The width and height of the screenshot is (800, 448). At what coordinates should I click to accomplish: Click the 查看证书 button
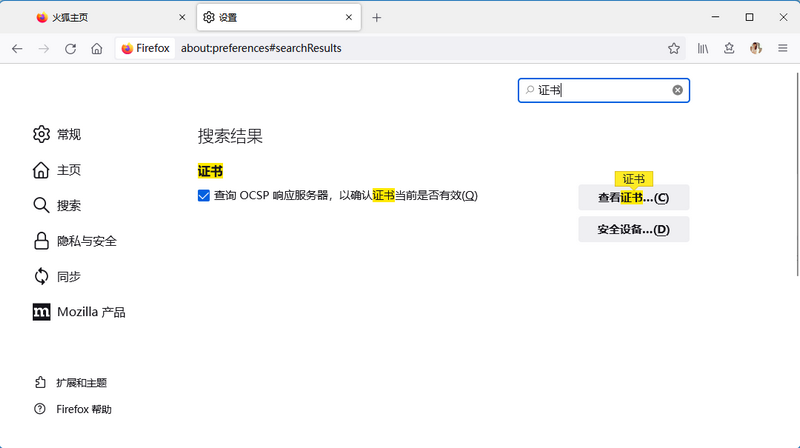click(634, 197)
